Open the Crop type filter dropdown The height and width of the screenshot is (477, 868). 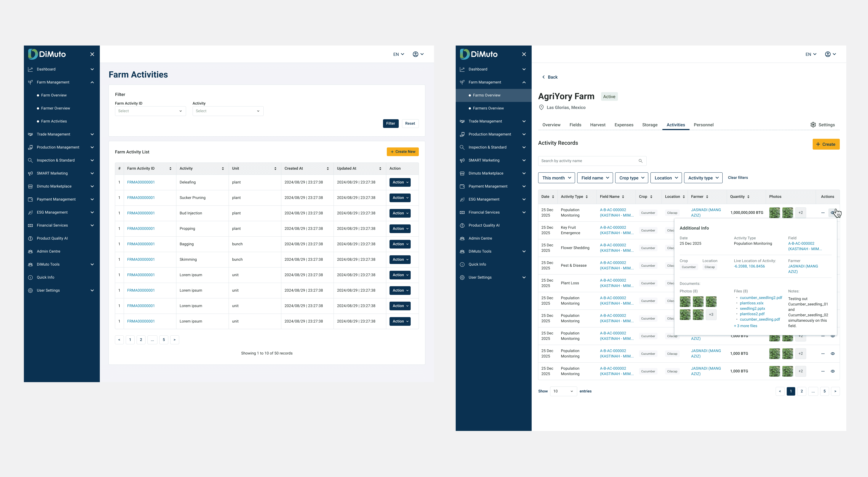point(631,178)
